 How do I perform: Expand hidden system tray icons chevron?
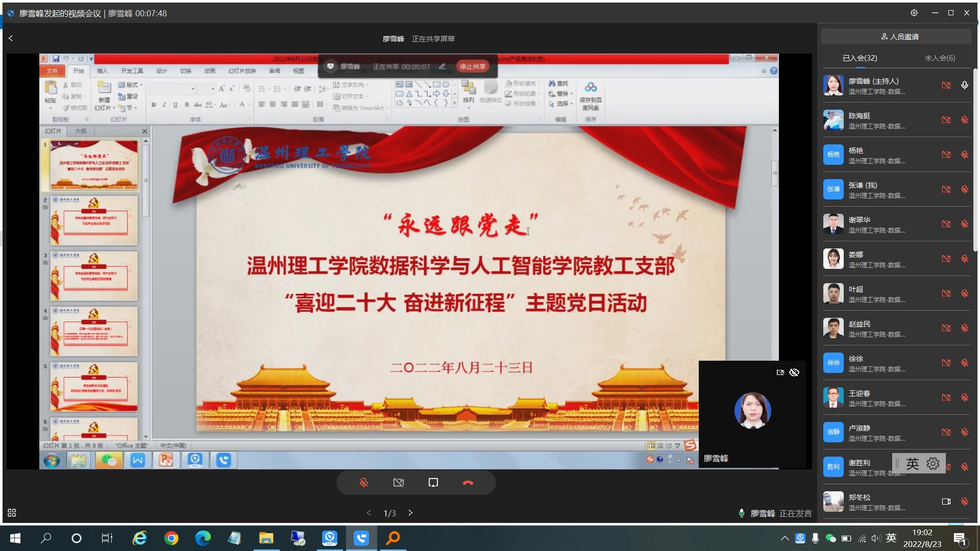785,538
